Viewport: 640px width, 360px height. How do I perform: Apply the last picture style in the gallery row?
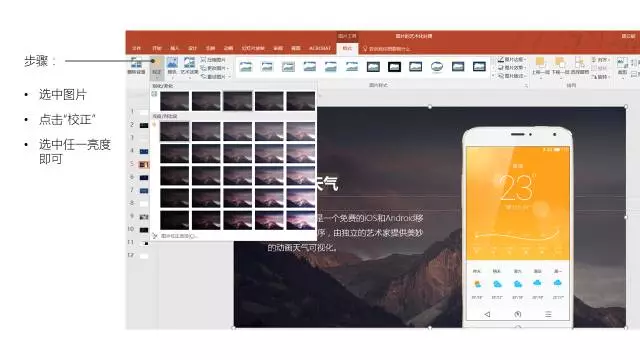tap(479, 67)
